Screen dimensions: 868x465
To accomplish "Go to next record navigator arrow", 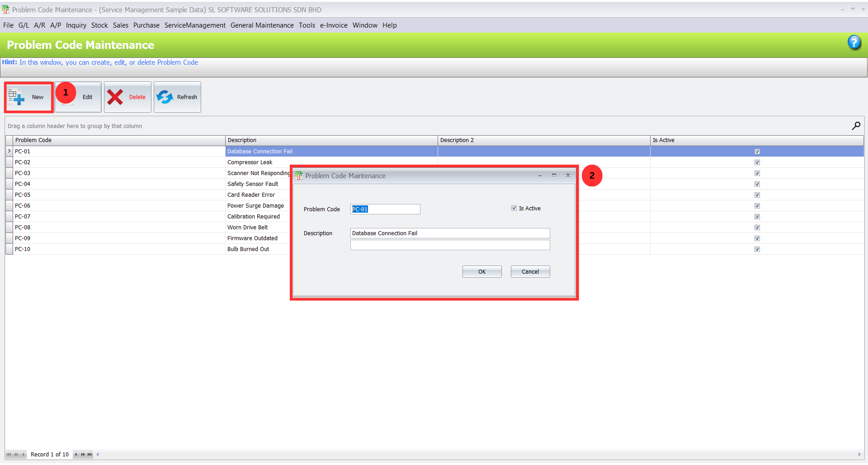I will click(x=76, y=455).
